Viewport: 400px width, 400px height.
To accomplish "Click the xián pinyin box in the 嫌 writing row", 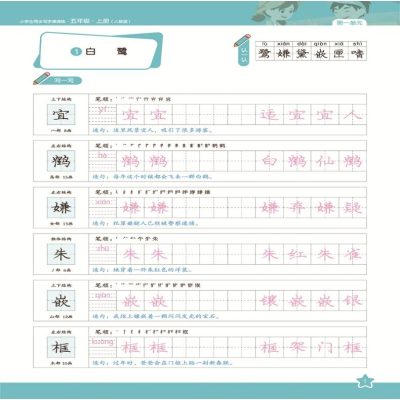I will pyautogui.click(x=102, y=208).
